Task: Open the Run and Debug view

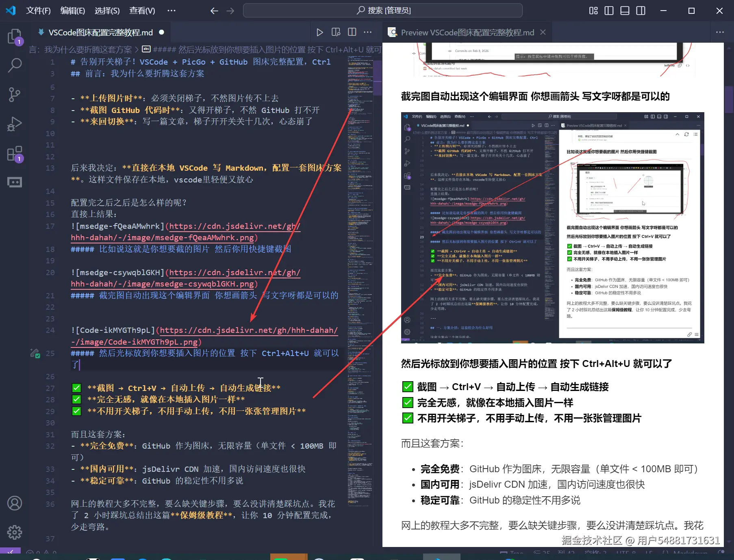Action: point(15,124)
